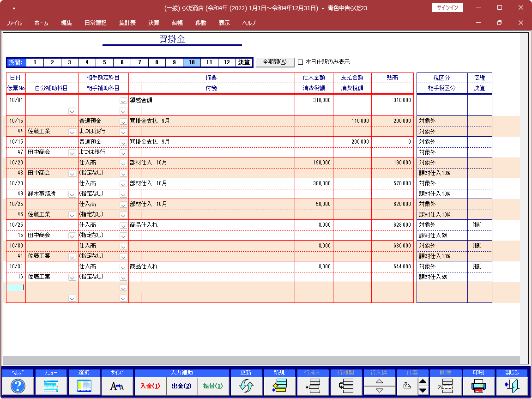
Task: Select period month 7
Action: tap(139, 62)
